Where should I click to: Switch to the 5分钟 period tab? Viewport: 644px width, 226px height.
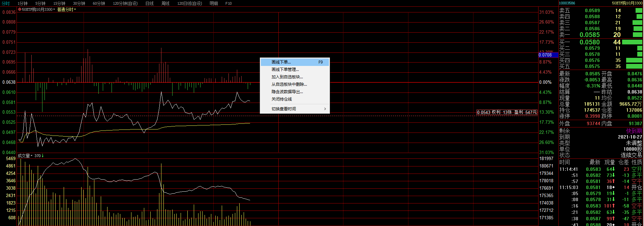point(40,3)
